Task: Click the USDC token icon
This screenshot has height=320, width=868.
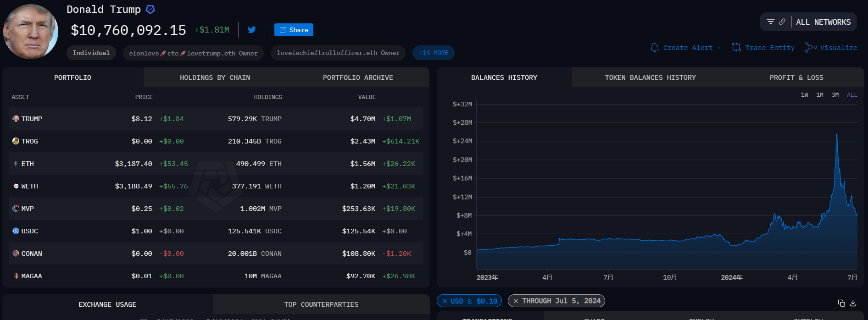Action: (x=16, y=231)
